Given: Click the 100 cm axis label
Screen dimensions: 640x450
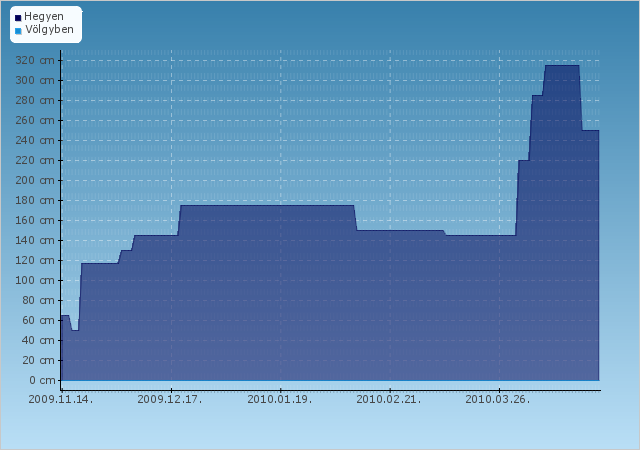Looking at the screenshot, I should (x=35, y=281).
